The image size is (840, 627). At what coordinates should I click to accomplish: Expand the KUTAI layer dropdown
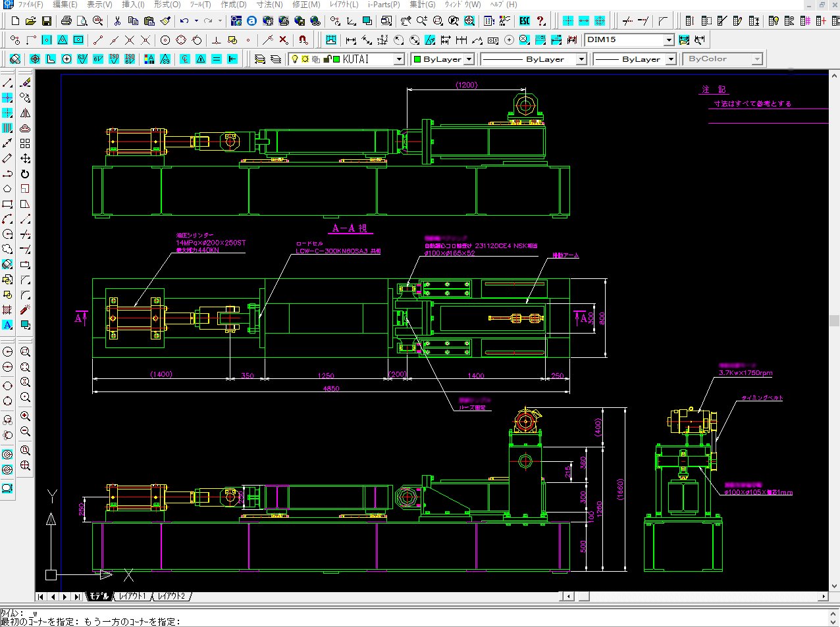tap(398, 59)
